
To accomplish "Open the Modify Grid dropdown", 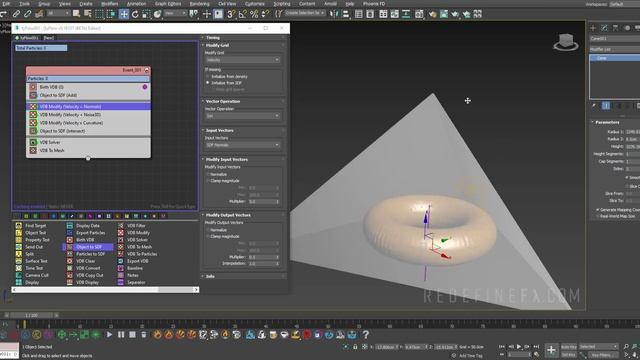I will (242, 60).
